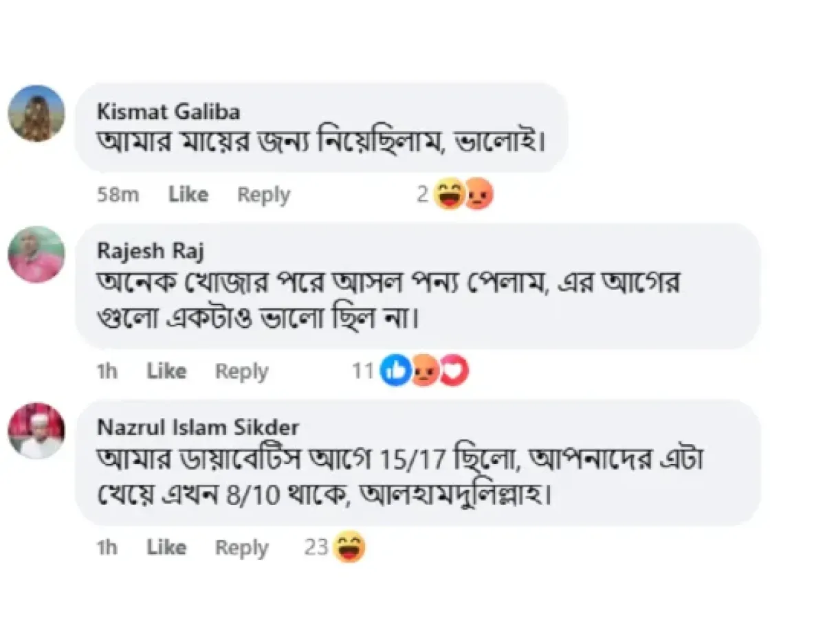Image resolution: width=825 pixels, height=644 pixels.
Task: Open Nazrul Islam Sikder's profile picture
Action: (36, 430)
